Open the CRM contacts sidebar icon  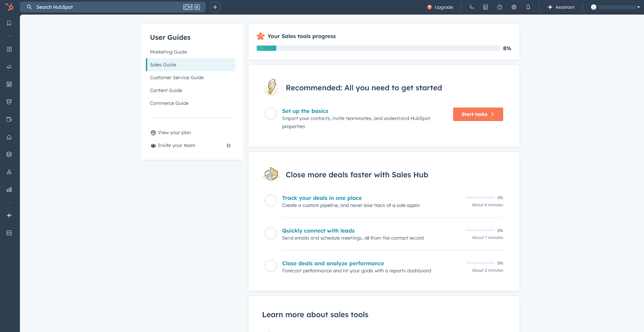[x=9, y=49]
